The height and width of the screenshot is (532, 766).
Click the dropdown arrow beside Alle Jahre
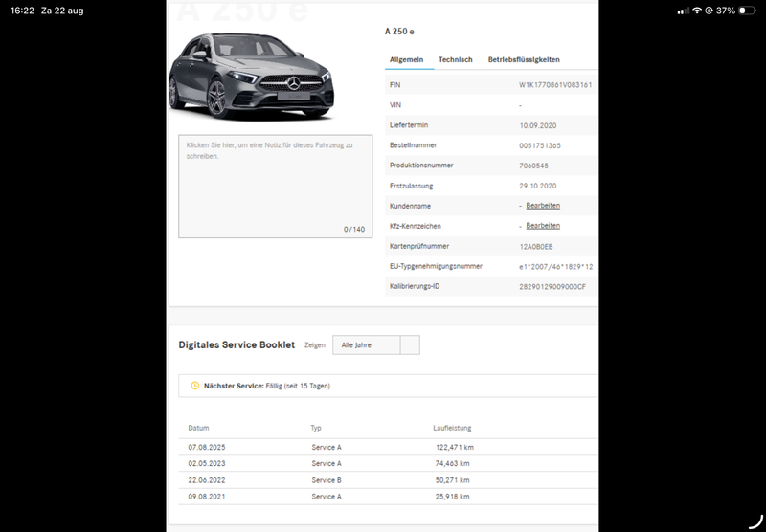(x=410, y=345)
